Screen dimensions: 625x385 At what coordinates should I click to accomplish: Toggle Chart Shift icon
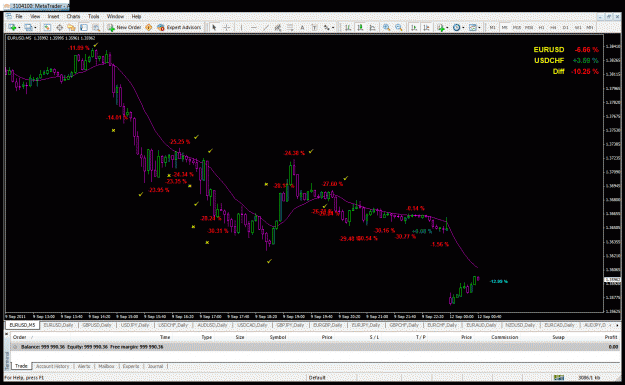pos(426,28)
